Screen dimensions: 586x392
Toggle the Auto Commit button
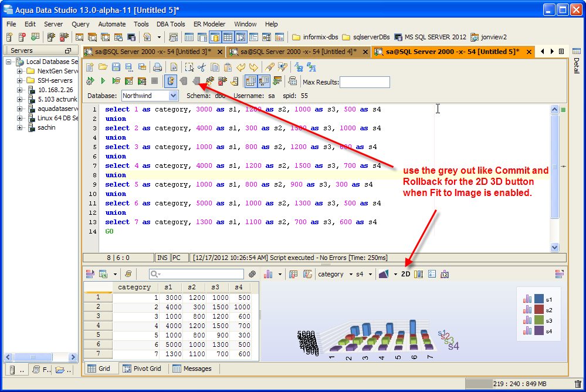coord(171,81)
